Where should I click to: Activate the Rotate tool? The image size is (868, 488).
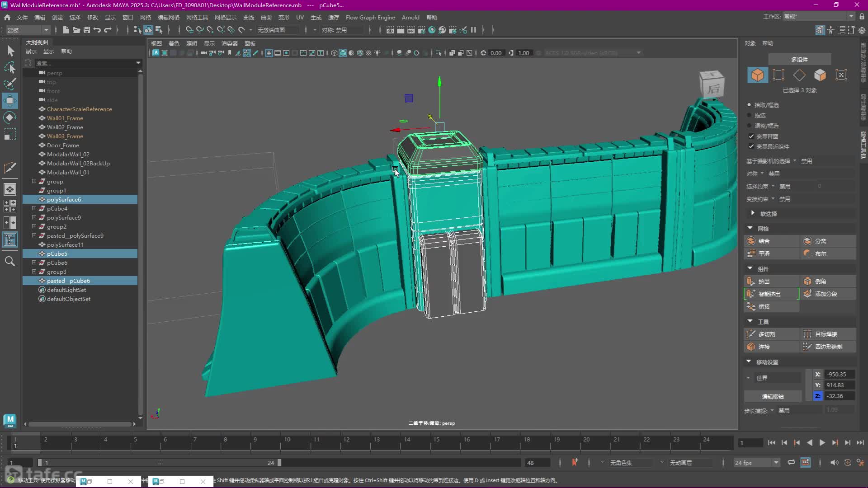point(10,117)
